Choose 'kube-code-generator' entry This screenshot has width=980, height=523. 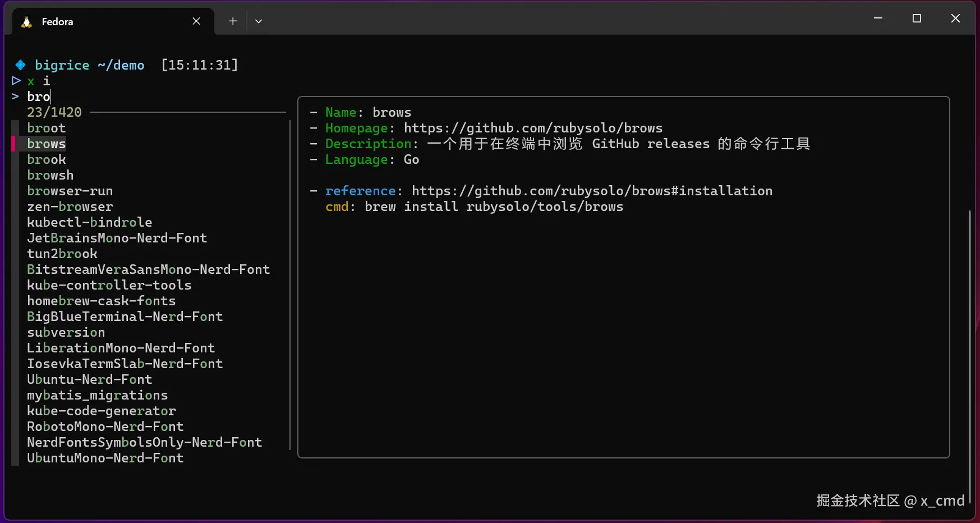(x=102, y=411)
